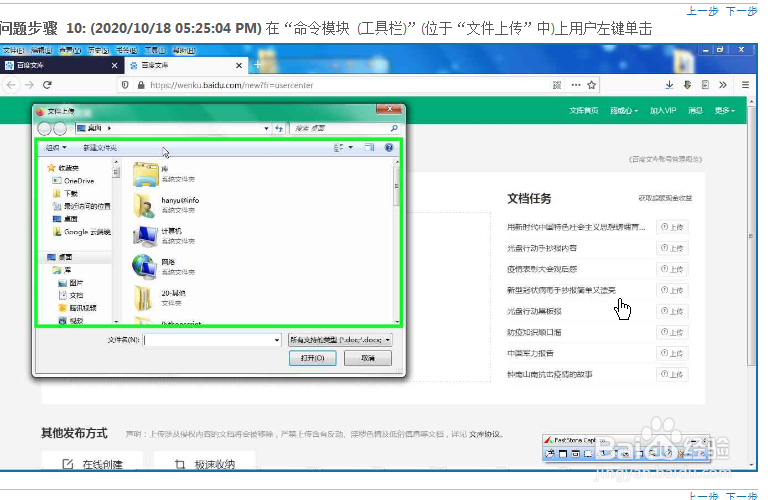Open Firefox downloads arrow icon
This screenshot has height=500, width=775.
pyautogui.click(x=669, y=85)
